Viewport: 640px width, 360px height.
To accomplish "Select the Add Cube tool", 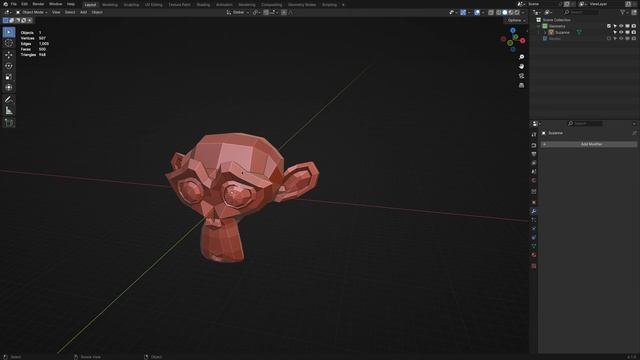I will pyautogui.click(x=9, y=122).
